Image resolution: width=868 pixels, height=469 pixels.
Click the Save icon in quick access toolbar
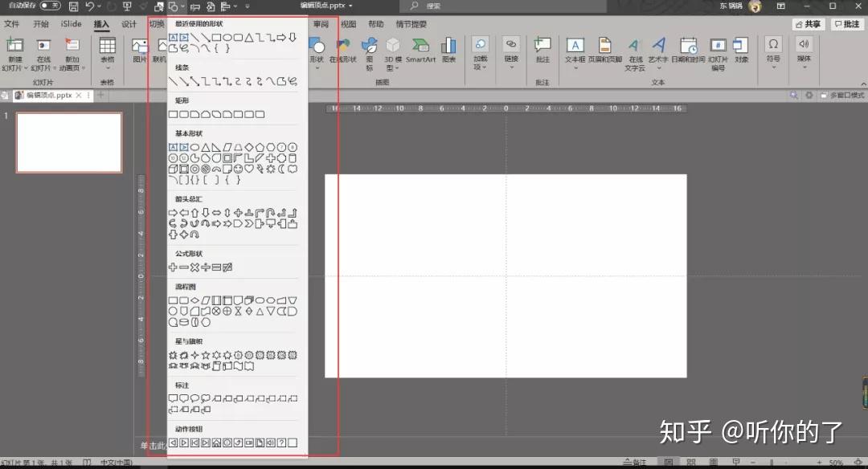point(73,6)
